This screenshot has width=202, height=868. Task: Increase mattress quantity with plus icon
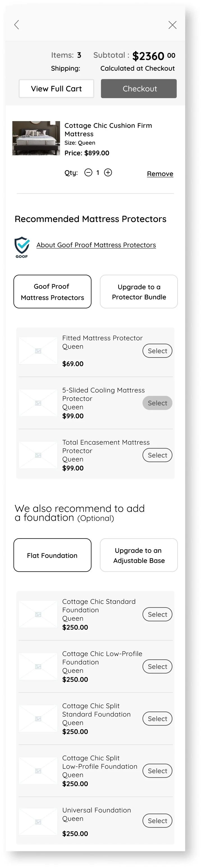click(108, 173)
